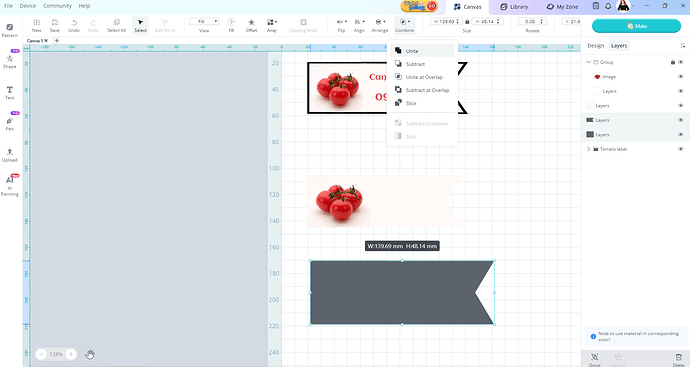Click the Save toolbar icon
This screenshot has width=690, height=367.
pos(55,26)
